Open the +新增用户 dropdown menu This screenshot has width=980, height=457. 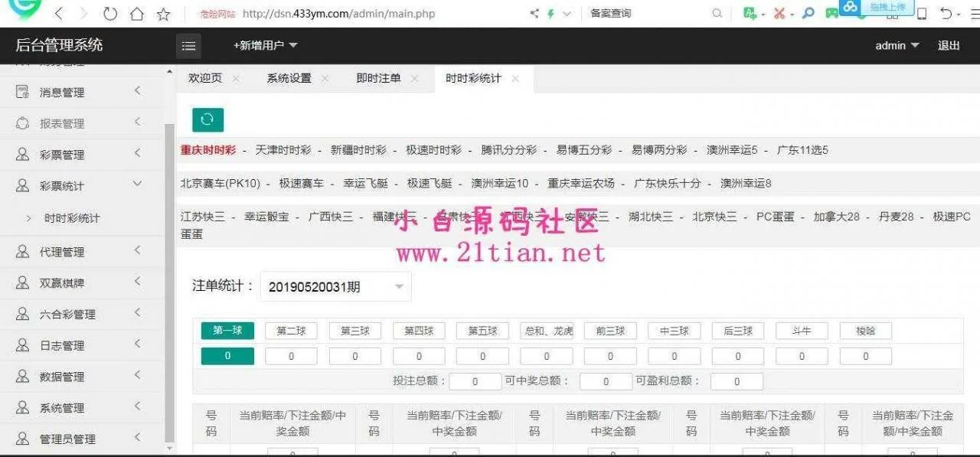265,46
